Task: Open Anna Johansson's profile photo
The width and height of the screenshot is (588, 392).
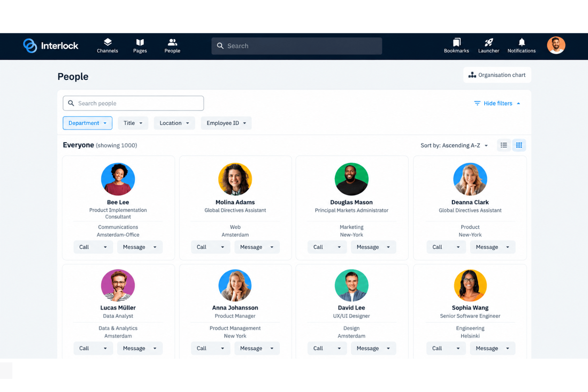Action: coord(235,285)
